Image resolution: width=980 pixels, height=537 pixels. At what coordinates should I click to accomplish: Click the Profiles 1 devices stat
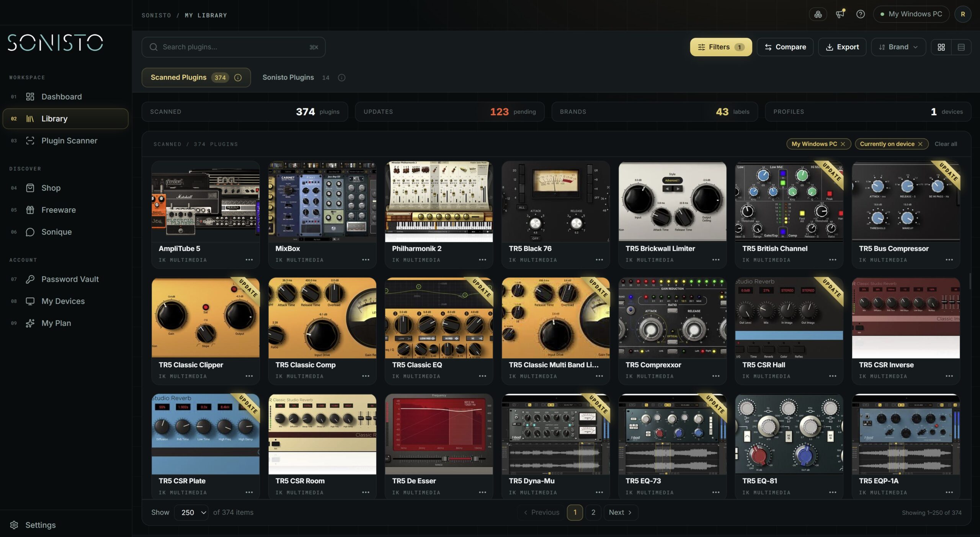868,112
